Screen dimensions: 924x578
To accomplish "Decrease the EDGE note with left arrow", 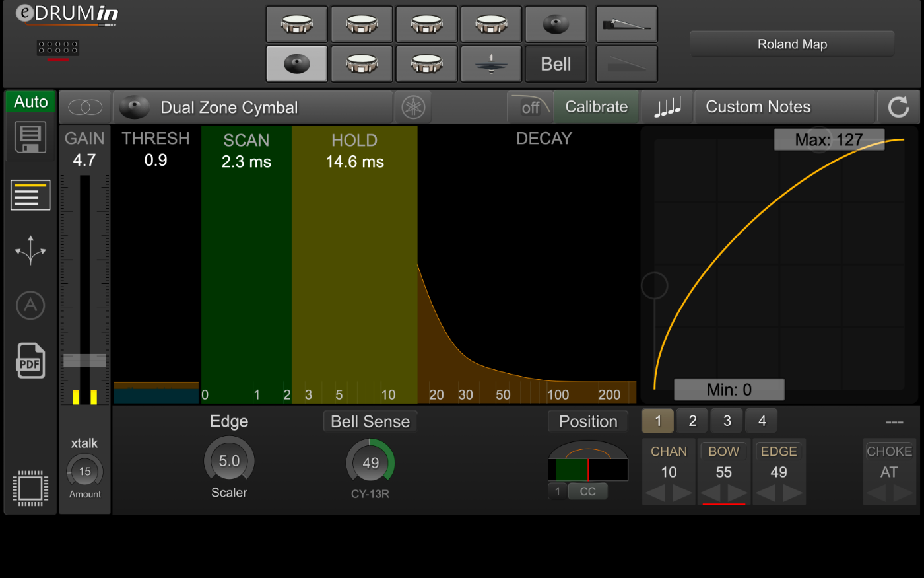I will tap(766, 493).
